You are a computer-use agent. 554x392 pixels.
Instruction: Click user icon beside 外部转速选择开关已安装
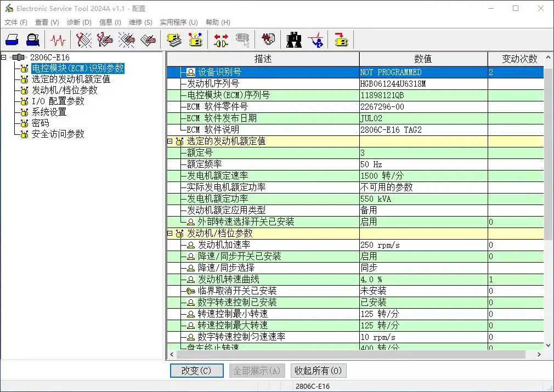point(191,222)
